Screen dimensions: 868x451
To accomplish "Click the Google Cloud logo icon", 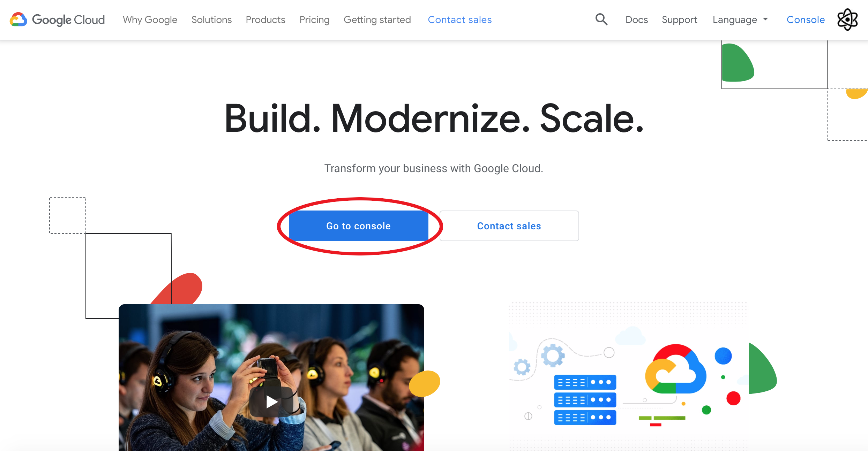I will click(18, 20).
